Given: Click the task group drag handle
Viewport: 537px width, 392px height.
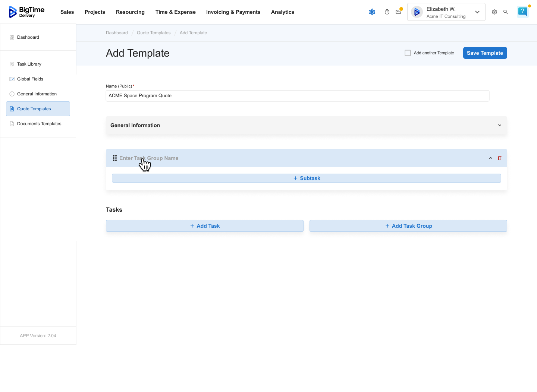Looking at the screenshot, I should [115, 158].
